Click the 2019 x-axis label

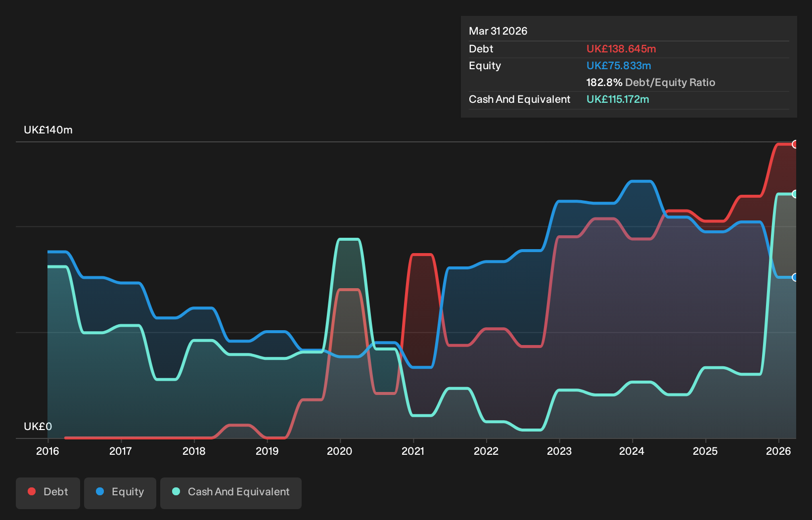tap(267, 451)
